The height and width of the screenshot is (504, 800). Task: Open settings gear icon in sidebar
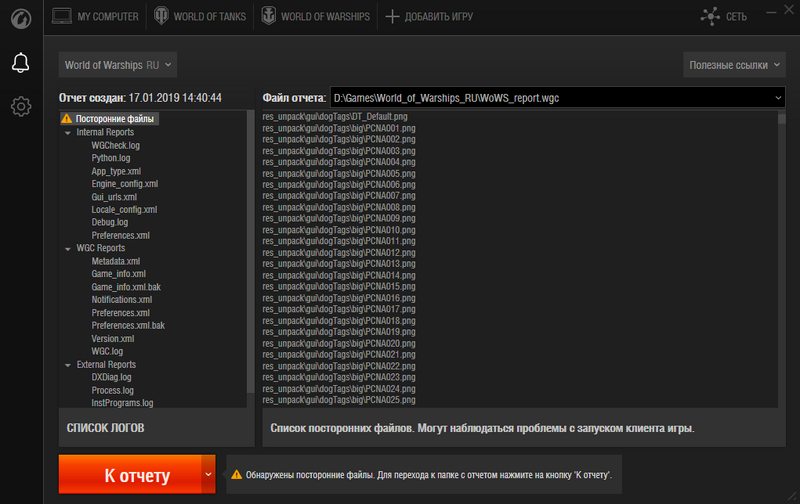tap(20, 106)
